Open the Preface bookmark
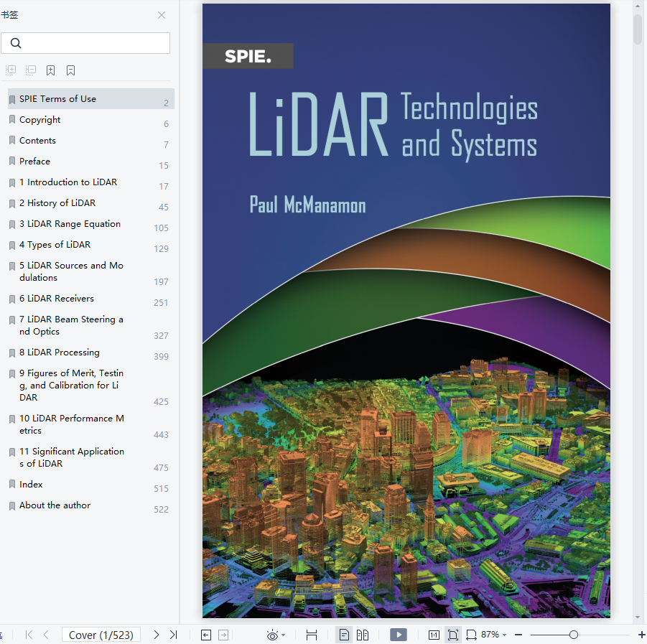 pyautogui.click(x=91, y=162)
